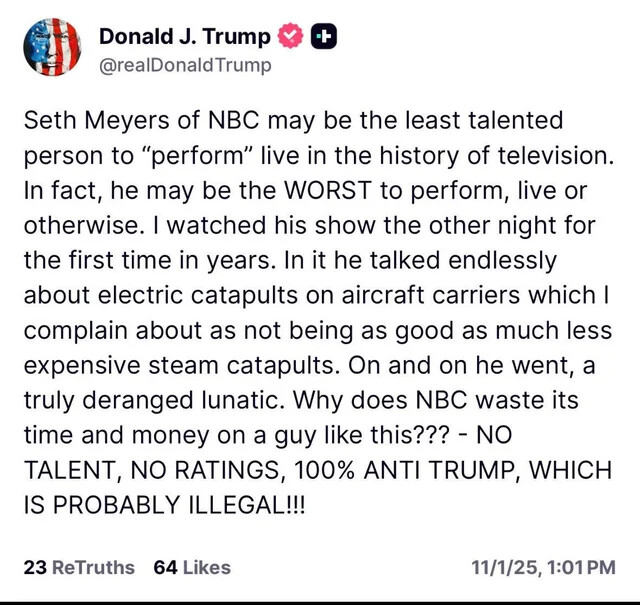Image resolution: width=640 pixels, height=605 pixels.
Task: Open the Likes label
Action: 206,567
